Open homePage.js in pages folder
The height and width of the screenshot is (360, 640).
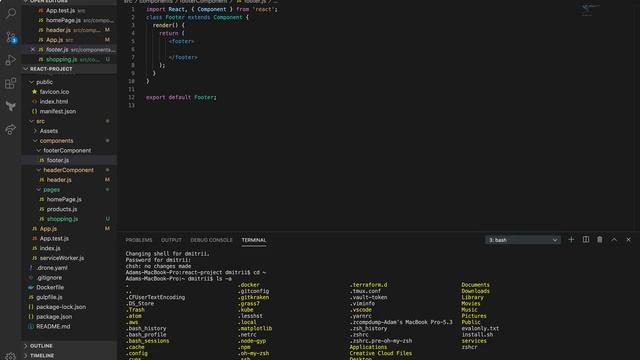coord(69,200)
